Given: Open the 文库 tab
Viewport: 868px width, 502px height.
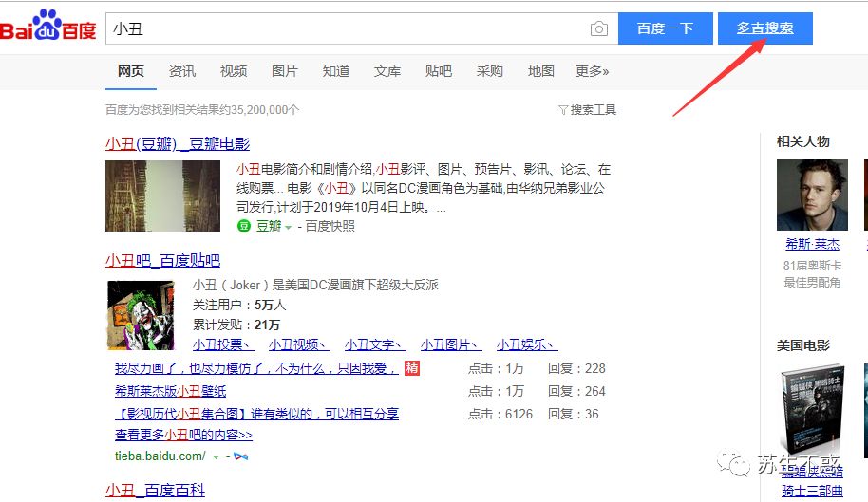Looking at the screenshot, I should (x=387, y=71).
